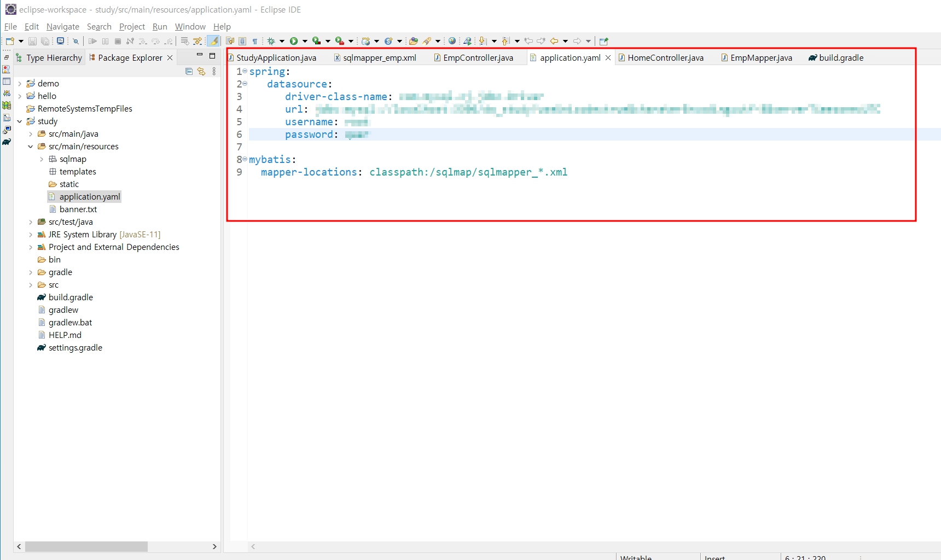Image resolution: width=941 pixels, height=560 pixels.
Task: Collapse the study project node
Action: [20, 121]
